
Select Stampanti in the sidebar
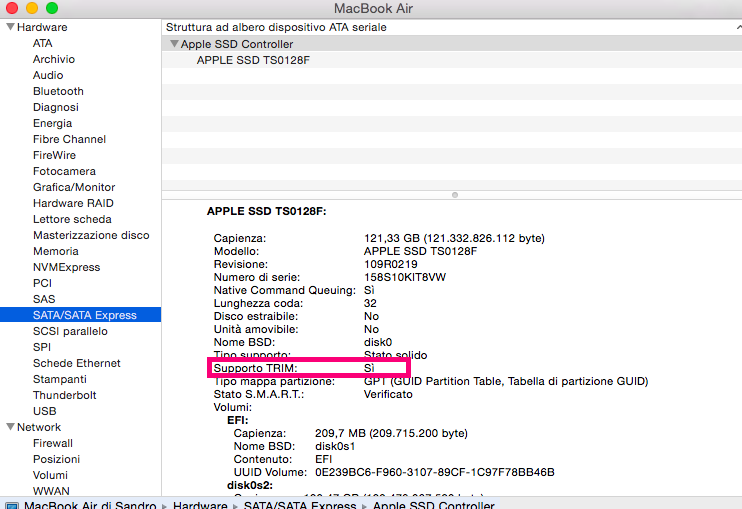click(60, 379)
